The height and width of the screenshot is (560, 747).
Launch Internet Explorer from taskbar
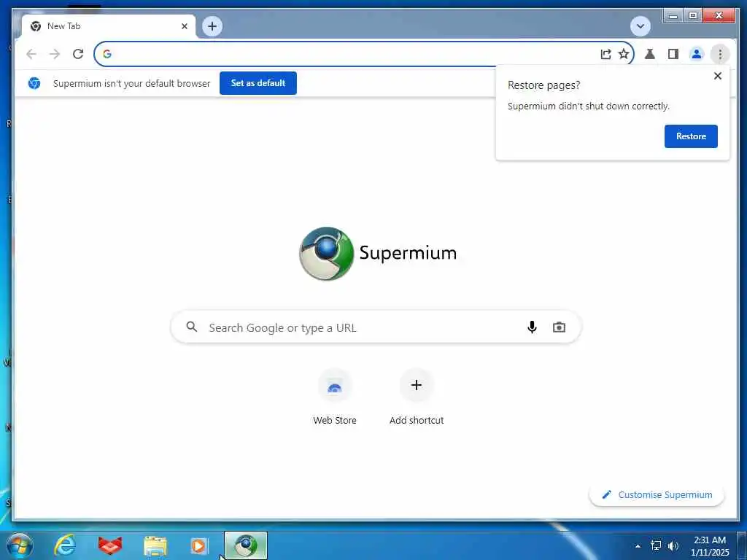[65, 545]
